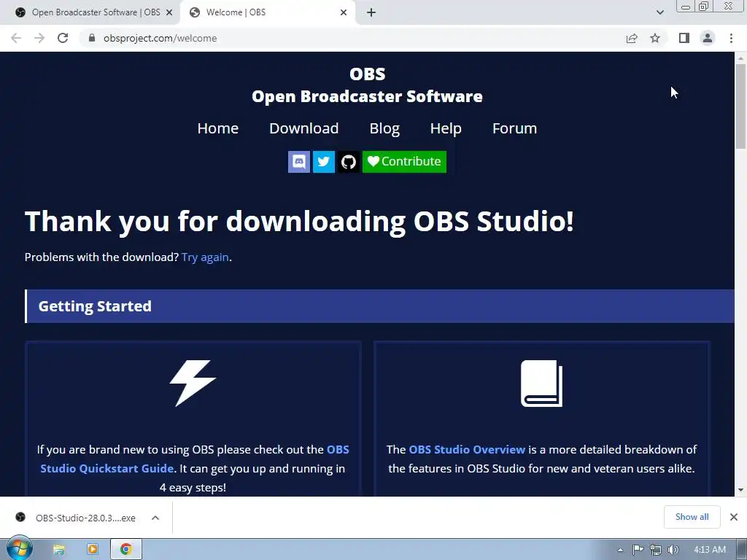Expand download item options chevron
The height and width of the screenshot is (560, 747).
coord(155,518)
